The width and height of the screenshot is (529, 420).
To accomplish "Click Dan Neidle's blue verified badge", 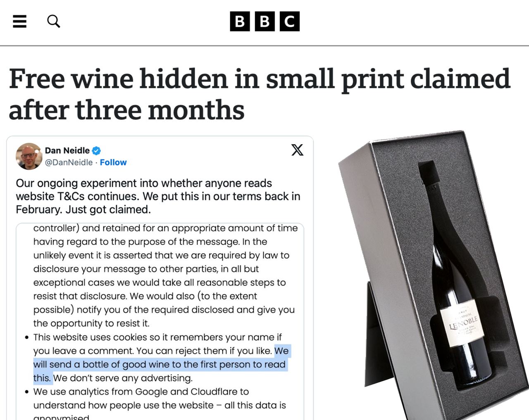I will [x=96, y=150].
